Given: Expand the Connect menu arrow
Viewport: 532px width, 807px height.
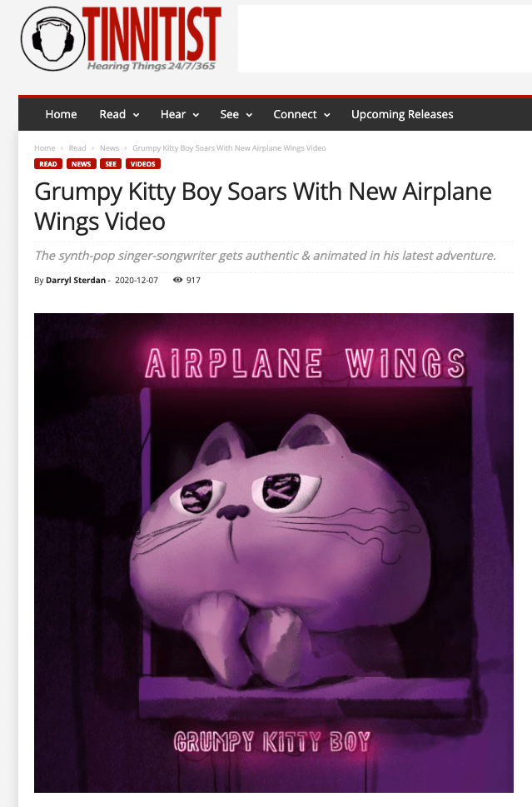Looking at the screenshot, I should pos(326,115).
